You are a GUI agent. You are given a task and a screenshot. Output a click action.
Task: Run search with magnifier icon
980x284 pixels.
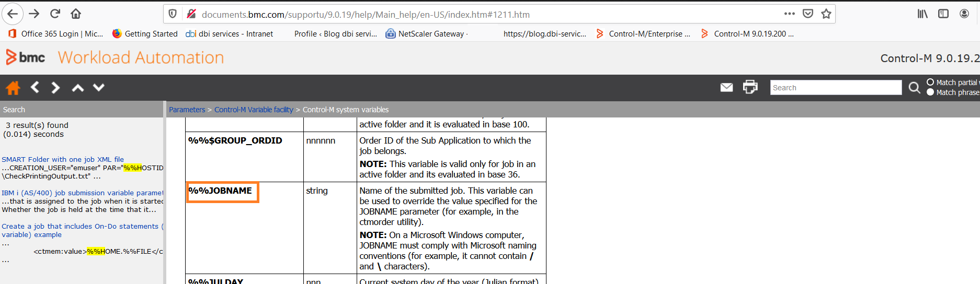(914, 88)
